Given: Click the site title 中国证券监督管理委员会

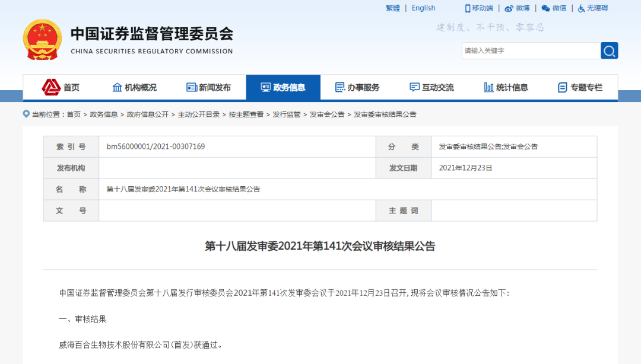Looking at the screenshot, I should pyautogui.click(x=152, y=34).
